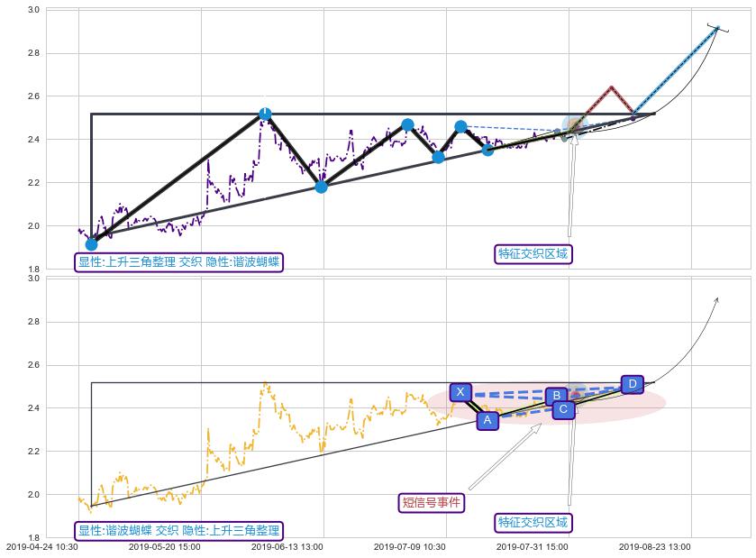The height and width of the screenshot is (558, 756).
Task: Select the A point marker
Action: [x=487, y=419]
